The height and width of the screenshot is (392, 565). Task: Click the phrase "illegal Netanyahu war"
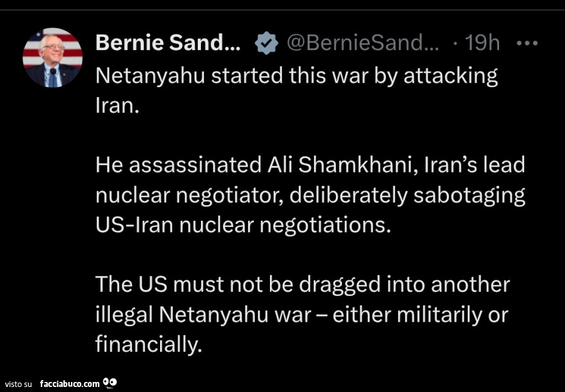[203, 314]
